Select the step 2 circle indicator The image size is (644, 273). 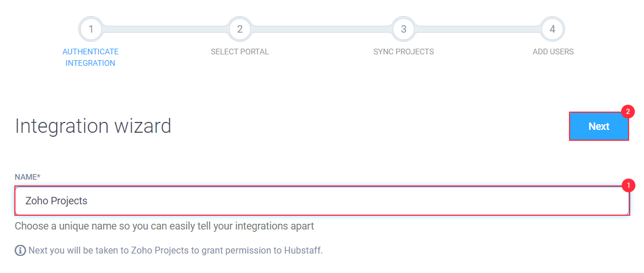[240, 29]
